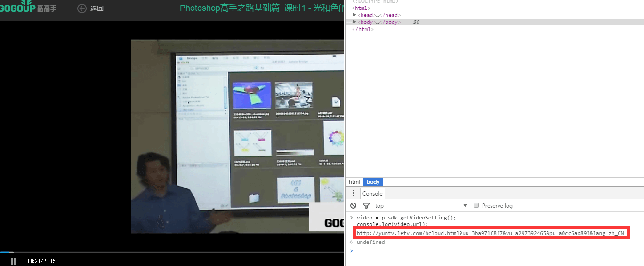Open the three-dot drawer menu beside Console
The width and height of the screenshot is (644, 266).
353,193
